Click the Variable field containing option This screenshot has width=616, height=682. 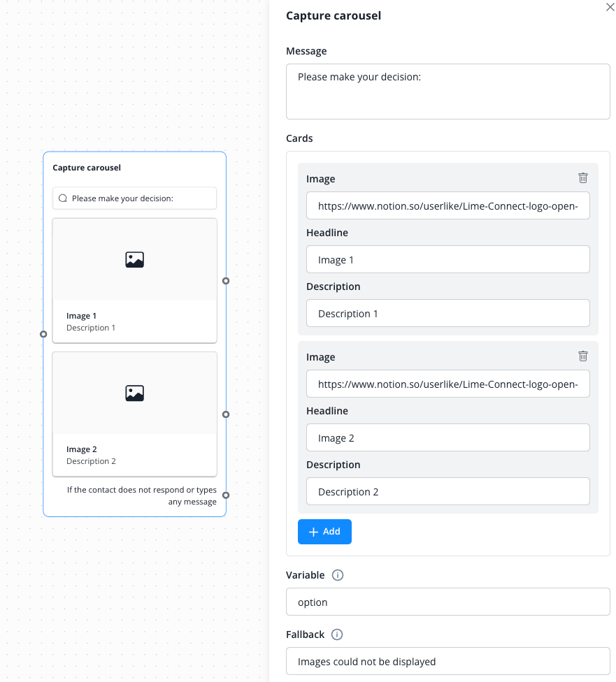pyautogui.click(x=447, y=602)
